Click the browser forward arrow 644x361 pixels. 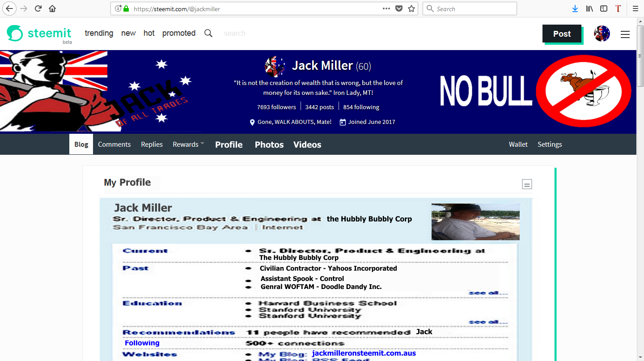tap(24, 8)
